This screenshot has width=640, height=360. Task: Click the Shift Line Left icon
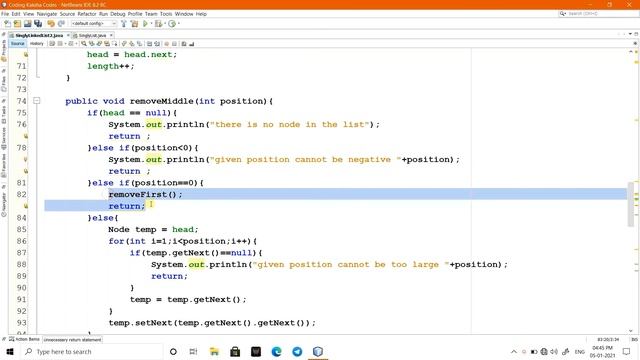149,44
